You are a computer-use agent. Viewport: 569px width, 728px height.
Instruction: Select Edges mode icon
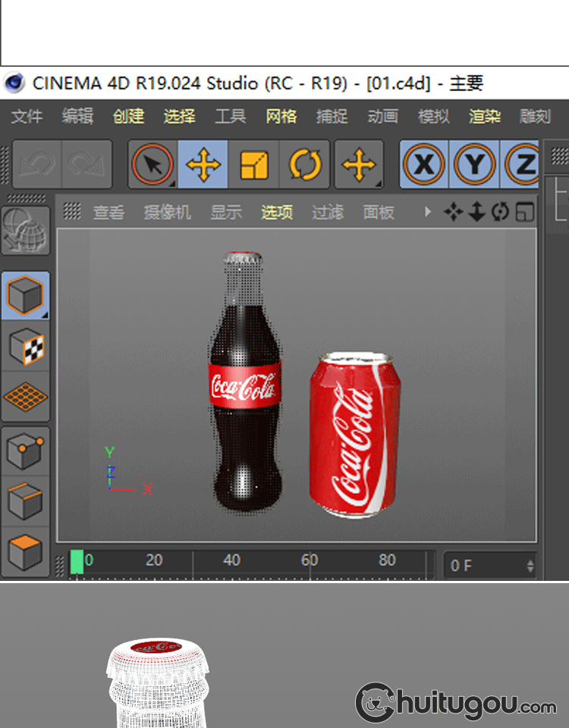click(26, 501)
